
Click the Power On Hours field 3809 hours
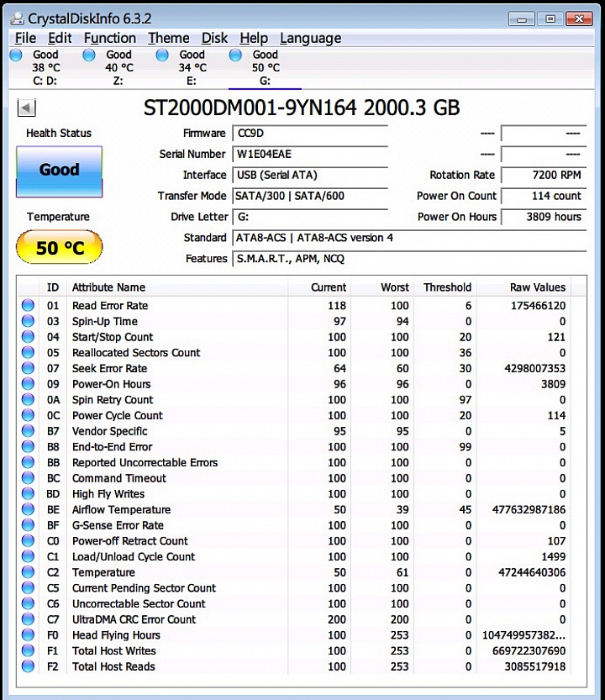pyautogui.click(x=544, y=217)
